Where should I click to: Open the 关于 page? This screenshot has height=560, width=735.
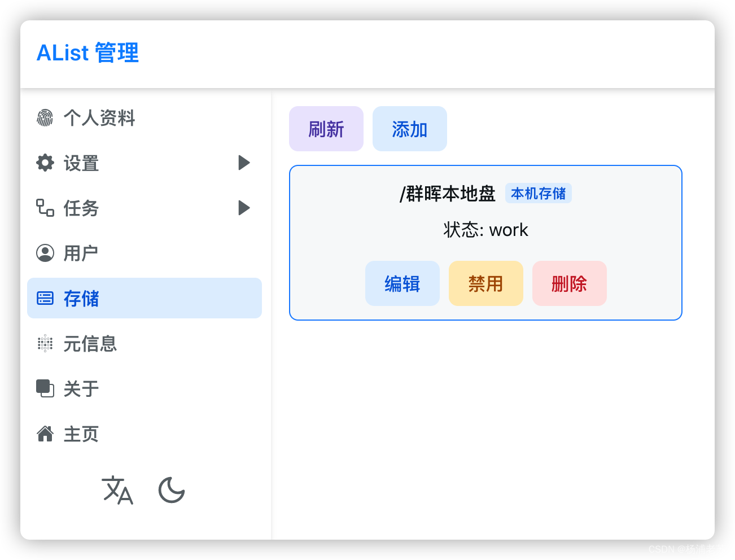click(x=145, y=388)
